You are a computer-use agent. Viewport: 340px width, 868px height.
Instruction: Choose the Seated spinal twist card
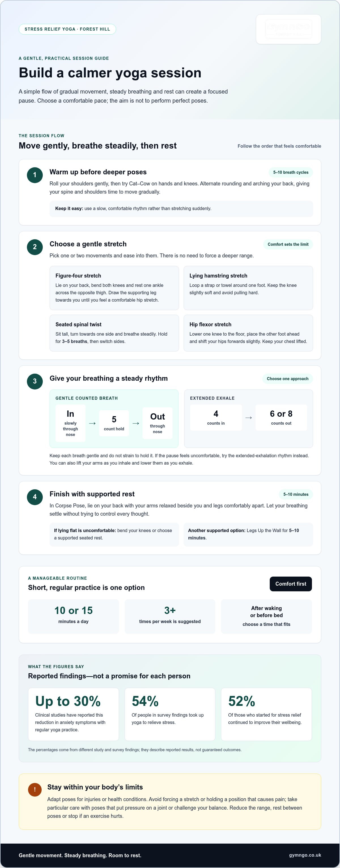[x=114, y=333]
